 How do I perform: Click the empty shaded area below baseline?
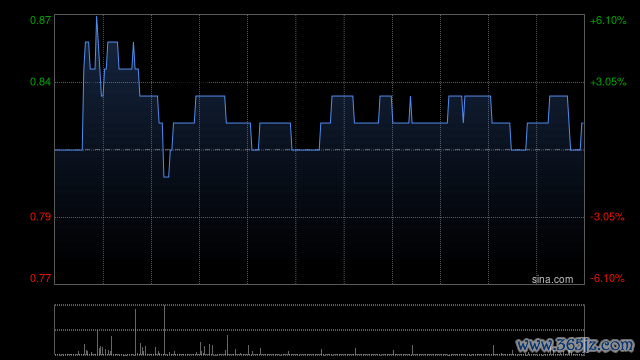(319, 216)
